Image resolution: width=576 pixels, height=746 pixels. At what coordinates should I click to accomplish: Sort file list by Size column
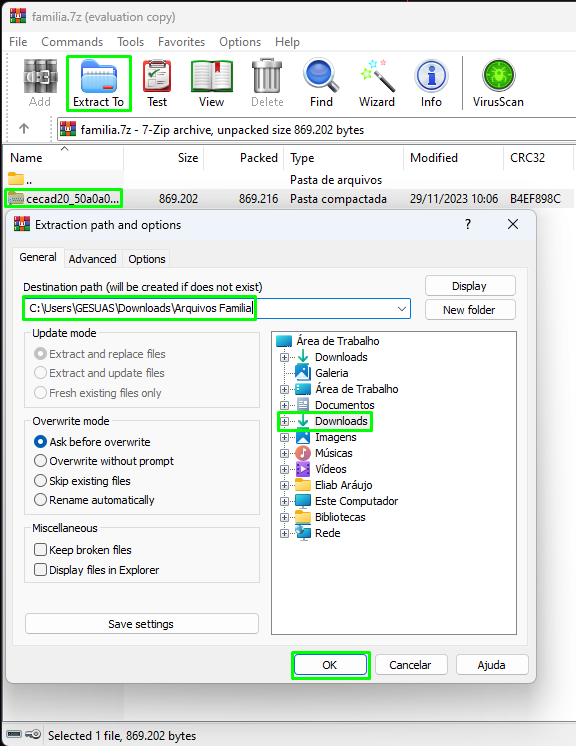tap(164, 158)
